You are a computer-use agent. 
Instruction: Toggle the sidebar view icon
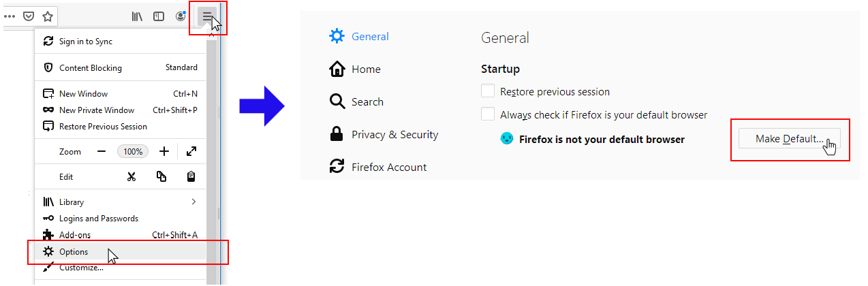[x=158, y=16]
